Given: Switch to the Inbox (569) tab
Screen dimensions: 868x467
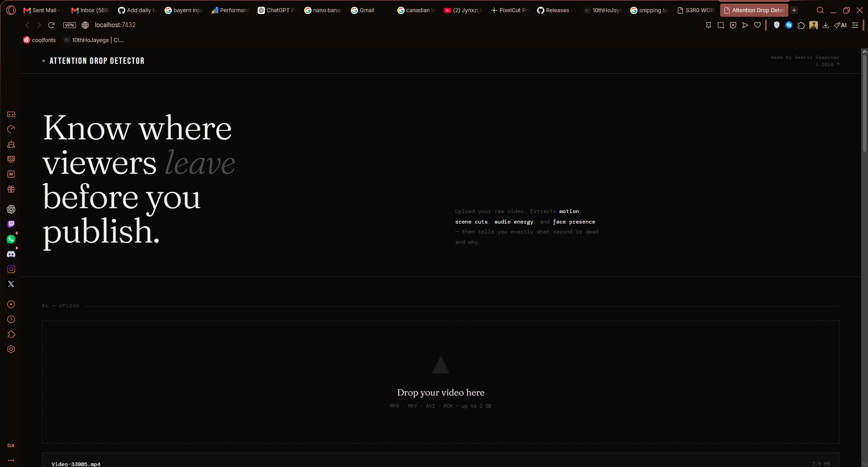Looking at the screenshot, I should tap(90, 10).
